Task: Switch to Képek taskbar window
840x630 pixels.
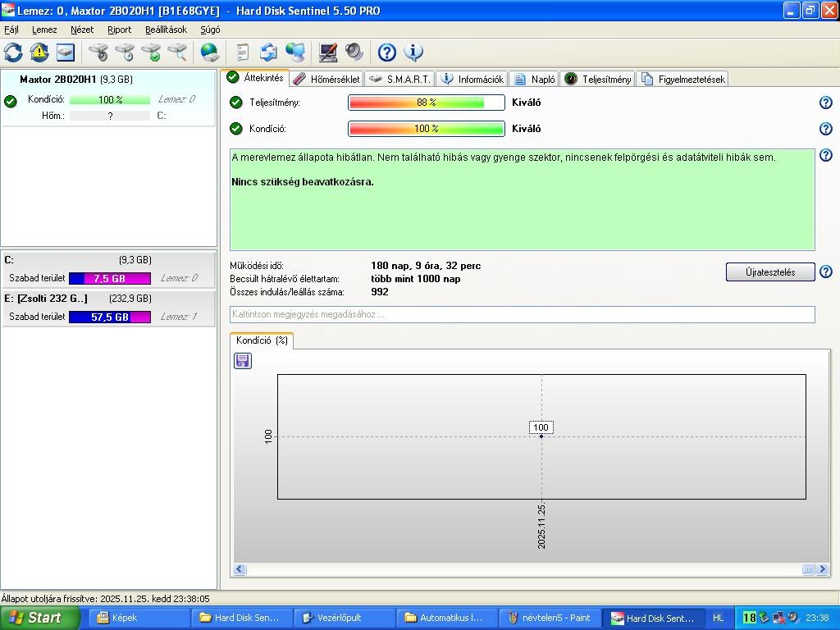Action: (x=138, y=619)
